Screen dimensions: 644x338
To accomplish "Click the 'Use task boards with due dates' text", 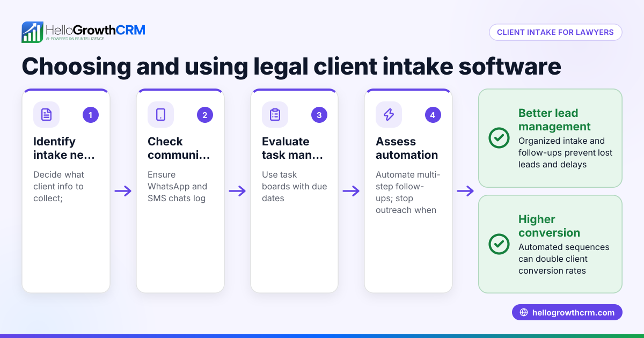I will pos(295,187).
